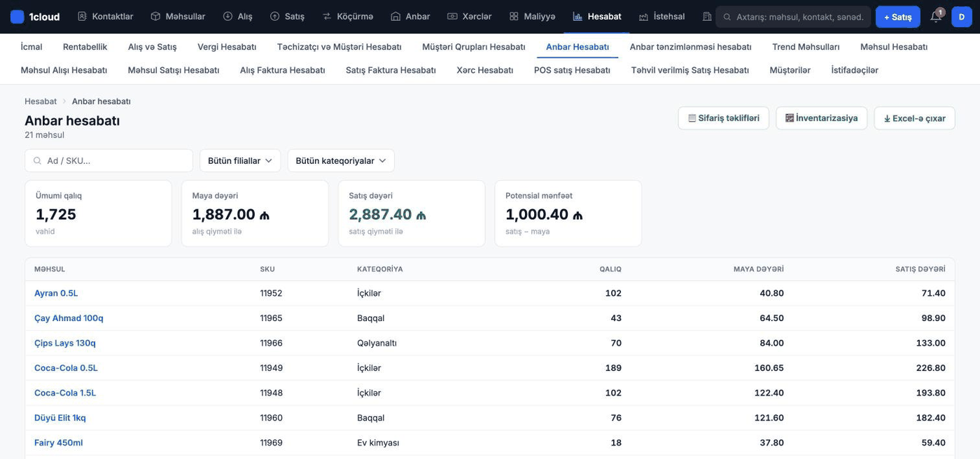Image resolution: width=980 pixels, height=459 pixels.
Task: Click the Ad / SKU search box
Action: click(x=108, y=160)
